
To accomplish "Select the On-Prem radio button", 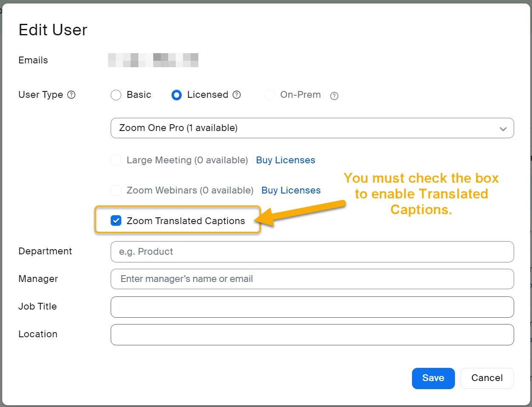I will point(269,95).
